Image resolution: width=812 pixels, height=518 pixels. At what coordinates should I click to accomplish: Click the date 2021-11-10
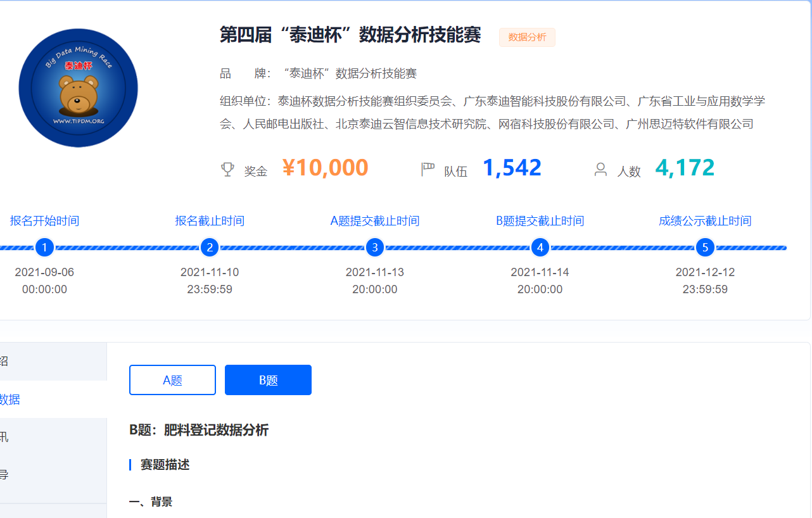tap(210, 272)
